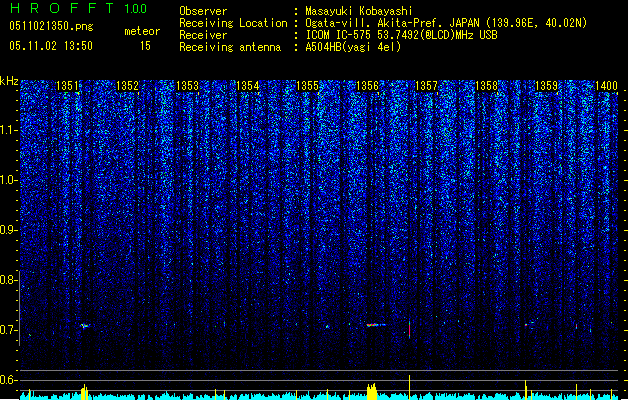
Task: Click the meteor count value 15
Action: click(145, 46)
